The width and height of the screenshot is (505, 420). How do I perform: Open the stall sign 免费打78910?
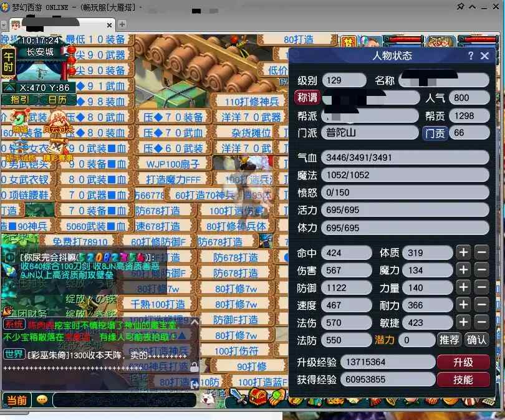click(x=80, y=241)
